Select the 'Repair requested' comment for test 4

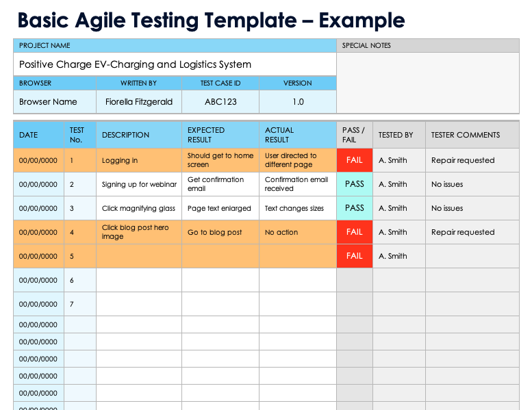tap(472, 232)
